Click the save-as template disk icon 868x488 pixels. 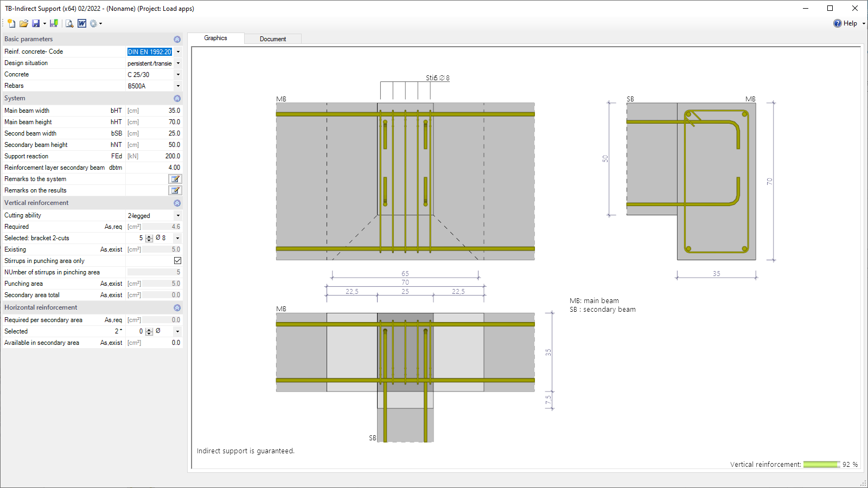(54, 23)
